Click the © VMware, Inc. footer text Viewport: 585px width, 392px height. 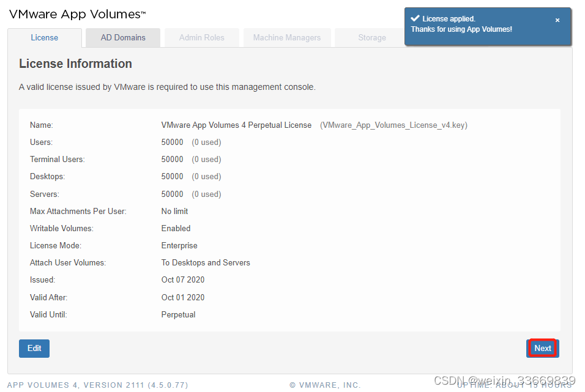(x=325, y=385)
